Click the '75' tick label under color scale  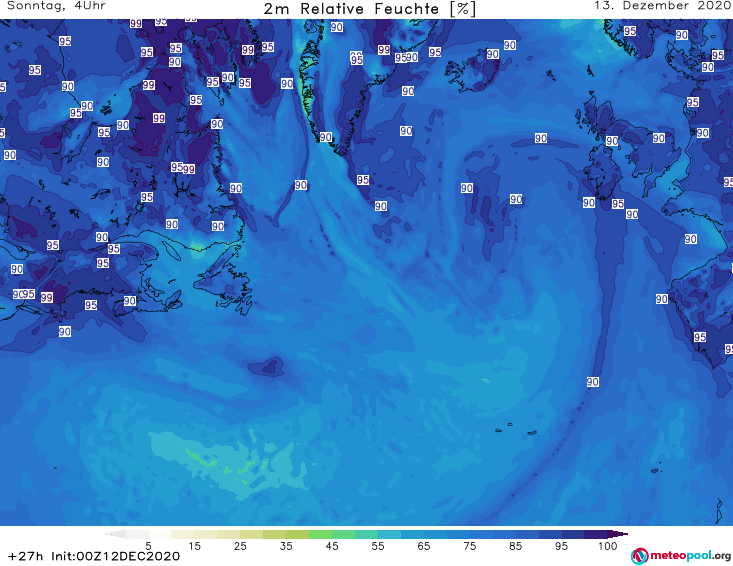tap(470, 546)
